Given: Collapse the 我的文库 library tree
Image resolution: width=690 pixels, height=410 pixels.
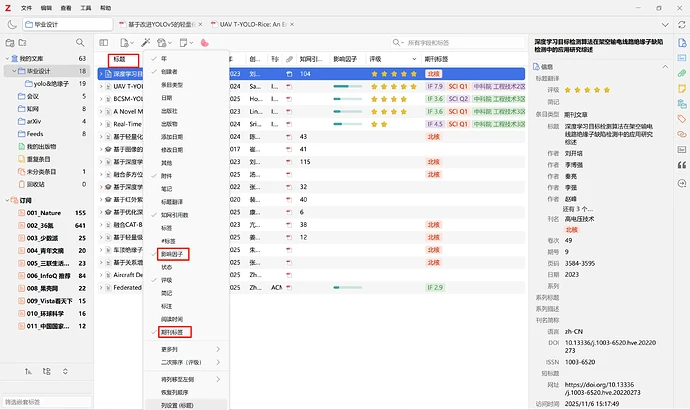Looking at the screenshot, I should pyautogui.click(x=7, y=59).
